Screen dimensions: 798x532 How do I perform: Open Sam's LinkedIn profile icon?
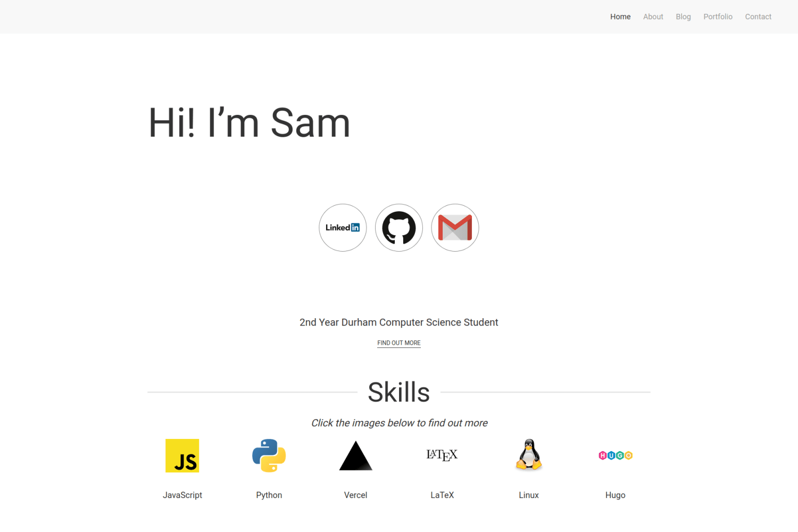coord(343,227)
